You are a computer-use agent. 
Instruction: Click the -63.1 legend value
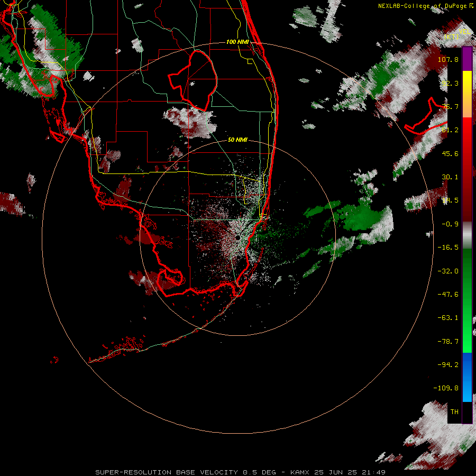(x=448, y=318)
